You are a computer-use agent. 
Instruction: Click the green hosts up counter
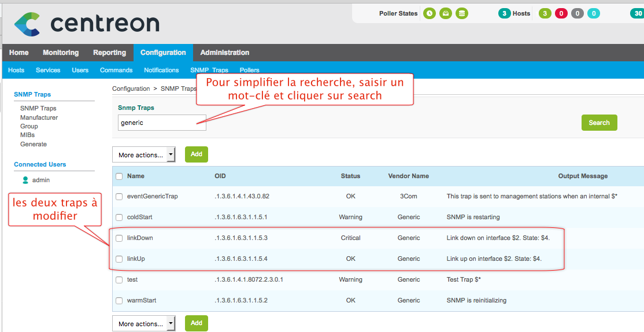[x=545, y=13]
